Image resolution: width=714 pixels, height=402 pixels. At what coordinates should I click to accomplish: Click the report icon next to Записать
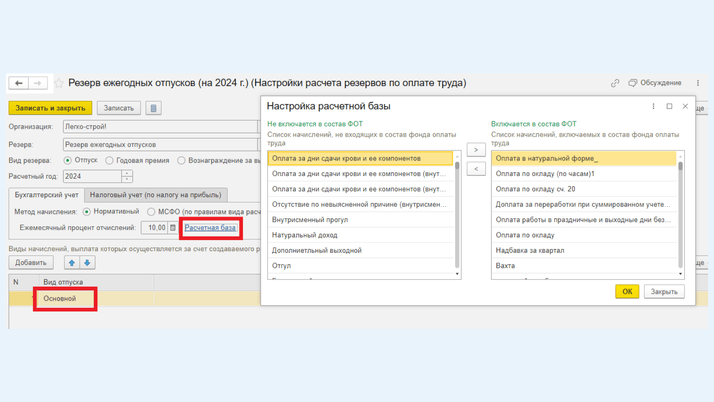153,108
